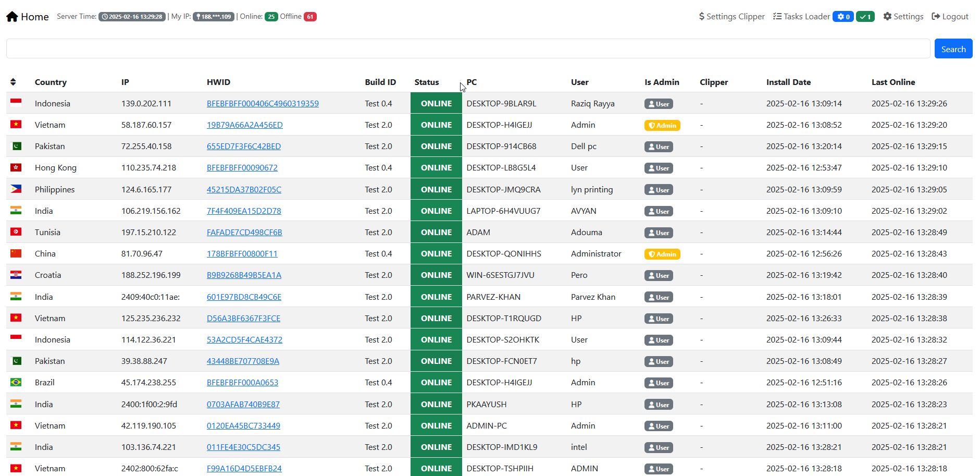Click the My IP location badge
This screenshot has height=476, width=980.
pos(214,17)
